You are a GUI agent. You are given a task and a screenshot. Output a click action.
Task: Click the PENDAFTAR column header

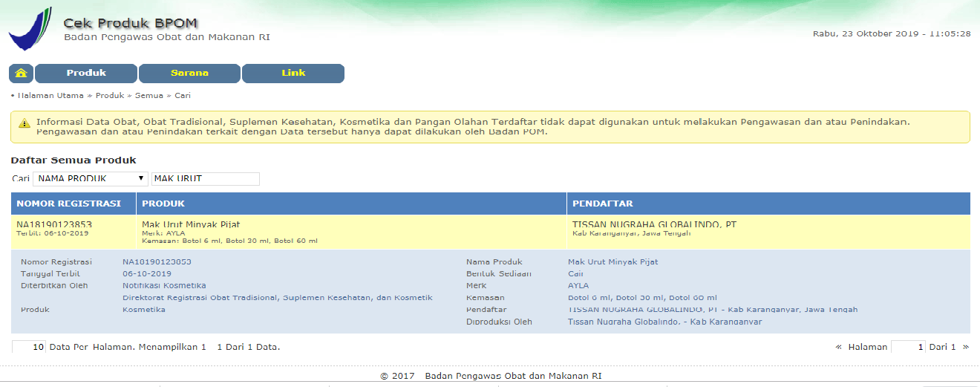(x=768, y=204)
